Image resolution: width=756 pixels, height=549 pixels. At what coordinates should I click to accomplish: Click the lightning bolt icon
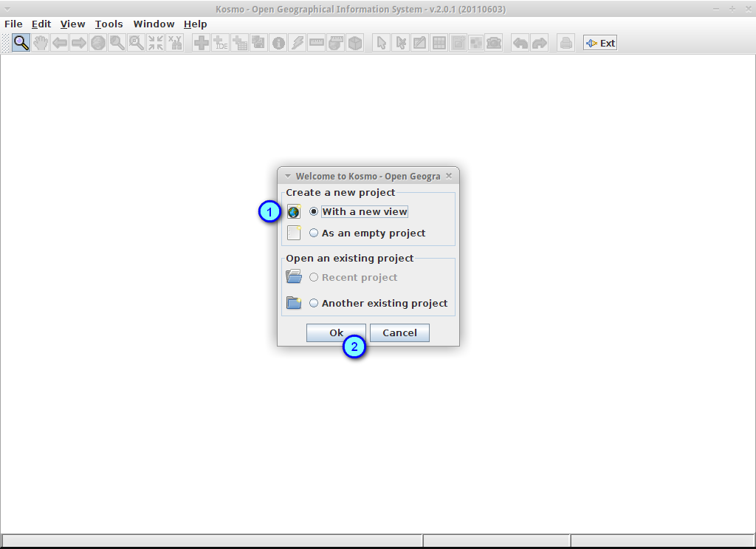coord(298,43)
